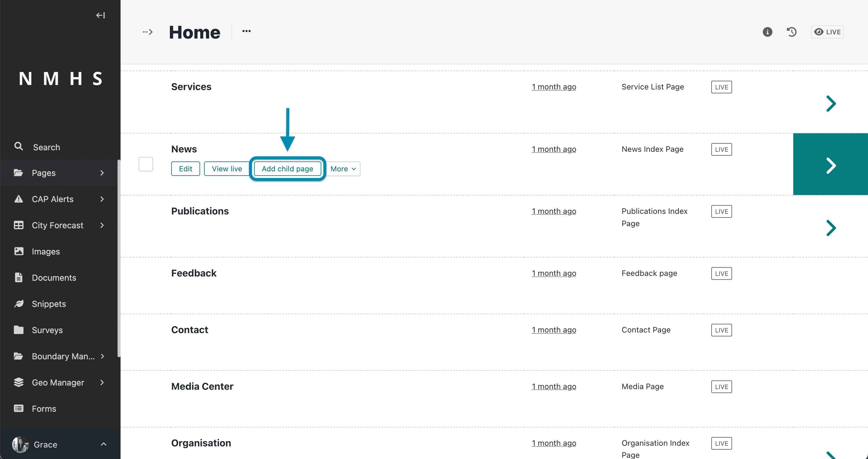Open the More dropdown for News
Image resolution: width=868 pixels, height=459 pixels.
[343, 169]
